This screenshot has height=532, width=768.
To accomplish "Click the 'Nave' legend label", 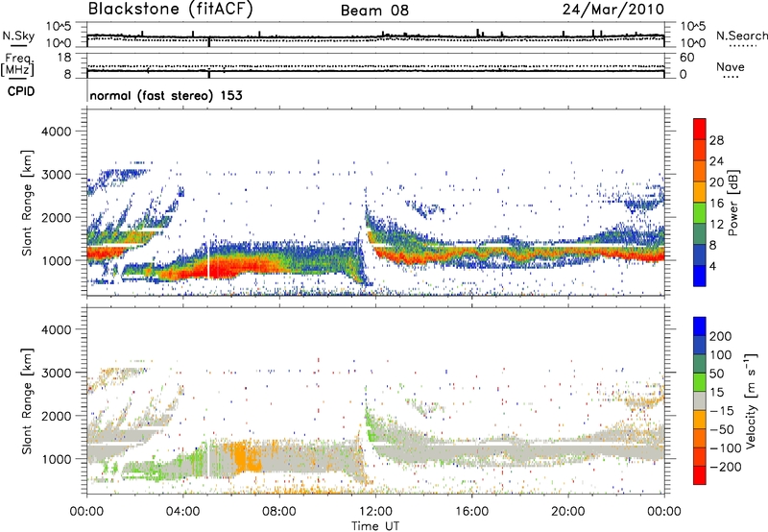I will [731, 67].
